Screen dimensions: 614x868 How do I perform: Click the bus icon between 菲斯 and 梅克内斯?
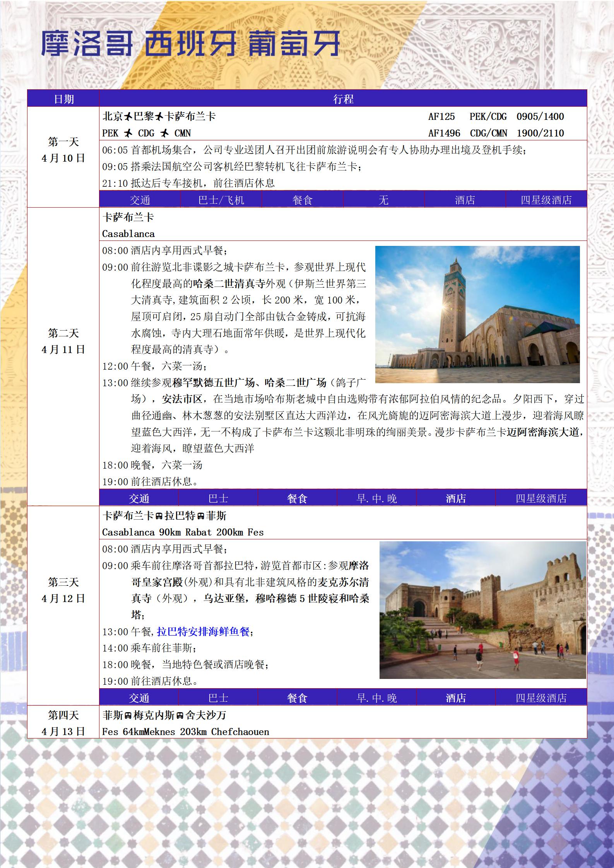(128, 716)
